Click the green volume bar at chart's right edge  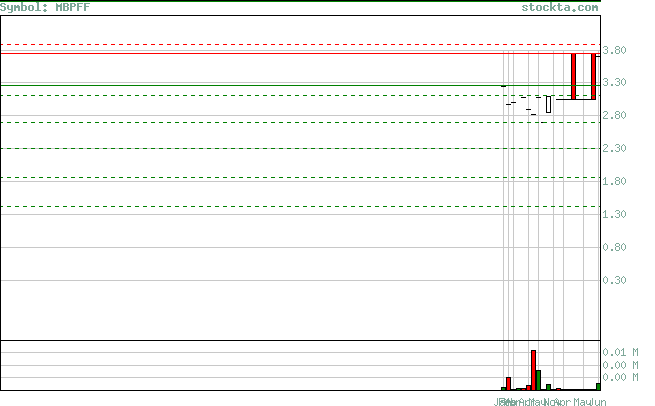pyautogui.click(x=599, y=387)
